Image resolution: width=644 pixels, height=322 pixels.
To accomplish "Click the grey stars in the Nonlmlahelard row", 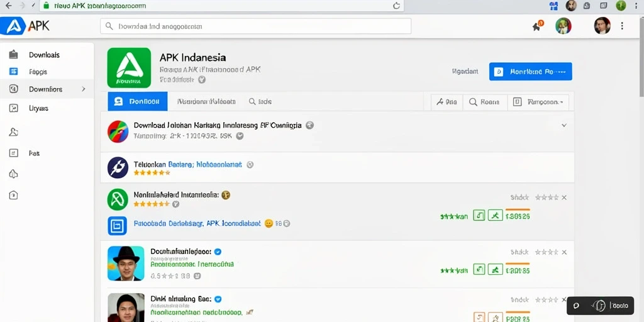I will [x=547, y=197].
